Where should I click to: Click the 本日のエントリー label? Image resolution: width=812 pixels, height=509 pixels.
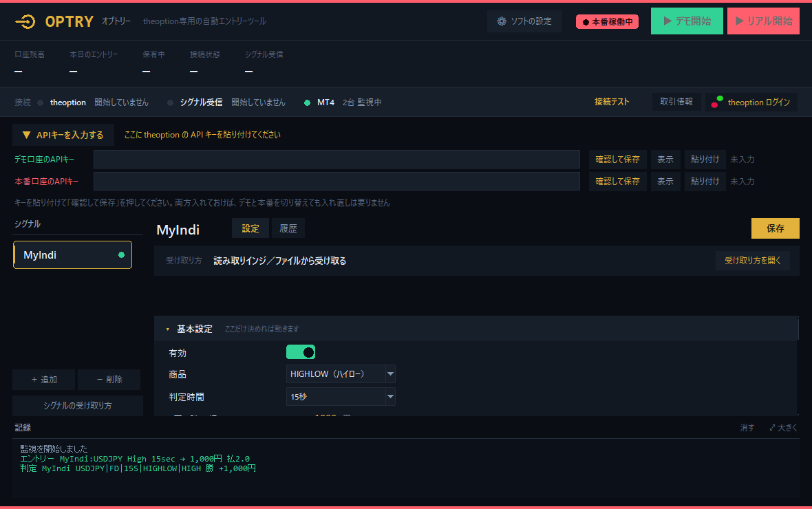click(94, 54)
